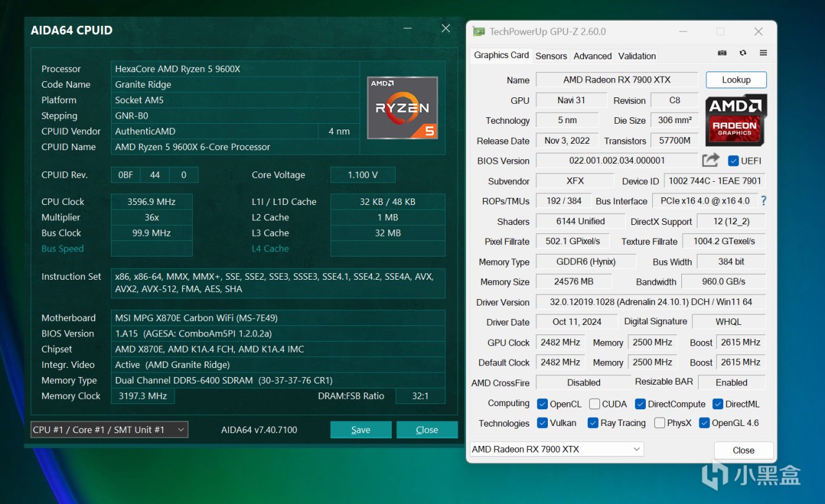
Task: Click the "3596.9 MHz" CPU clock value
Action: click(151, 202)
